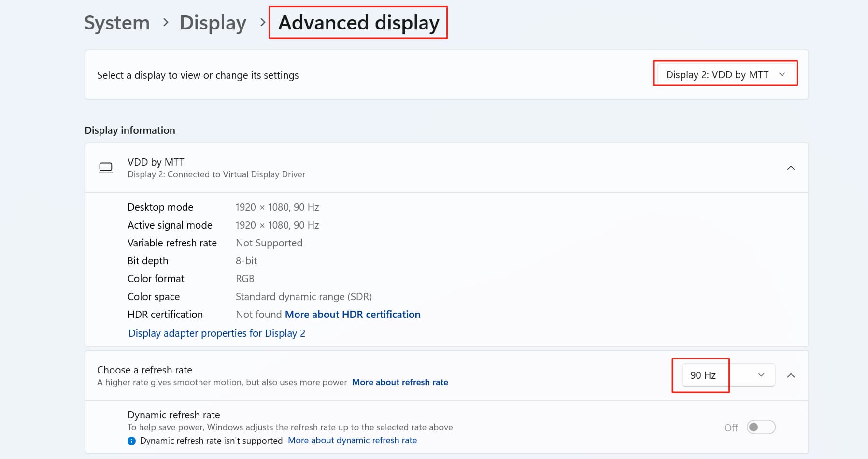Open More about HDR certification link

352,315
